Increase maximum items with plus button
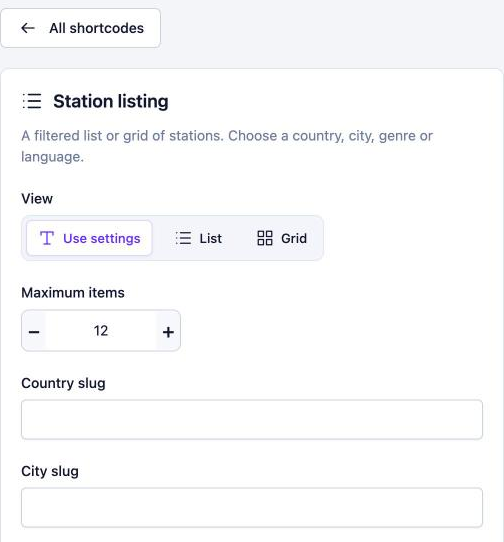Viewport: 504px width, 542px height. (x=168, y=331)
